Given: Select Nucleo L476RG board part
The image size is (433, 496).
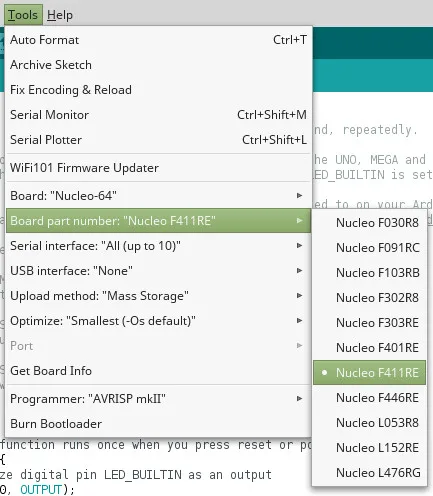Looking at the screenshot, I should tap(369, 473).
